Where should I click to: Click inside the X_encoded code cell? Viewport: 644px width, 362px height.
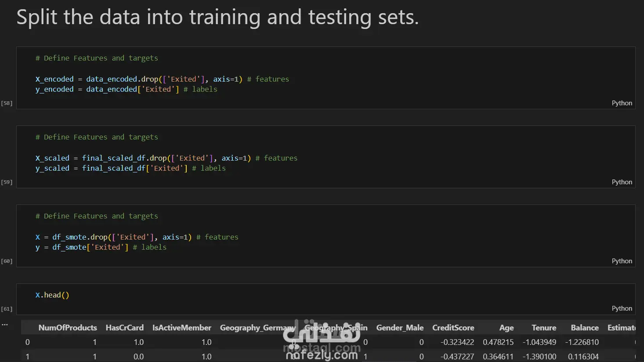326,78
